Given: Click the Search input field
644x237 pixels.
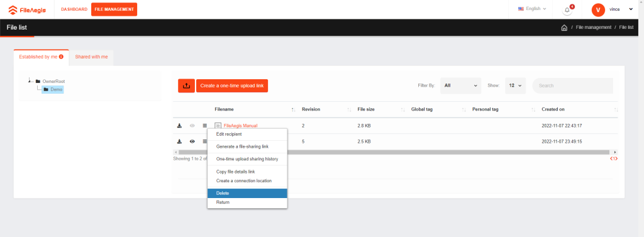Looking at the screenshot, I should point(573,85).
